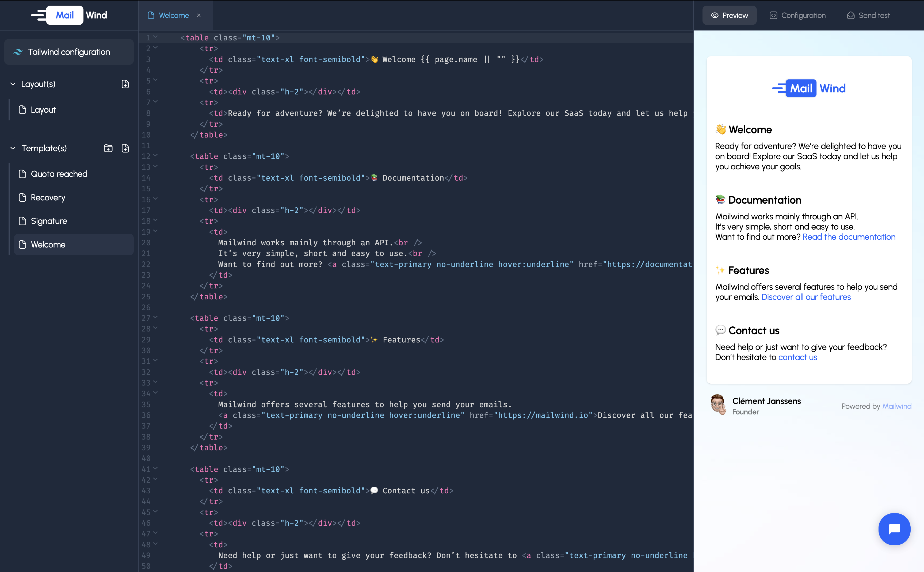Click the Clément Janssens avatar

[718, 405]
